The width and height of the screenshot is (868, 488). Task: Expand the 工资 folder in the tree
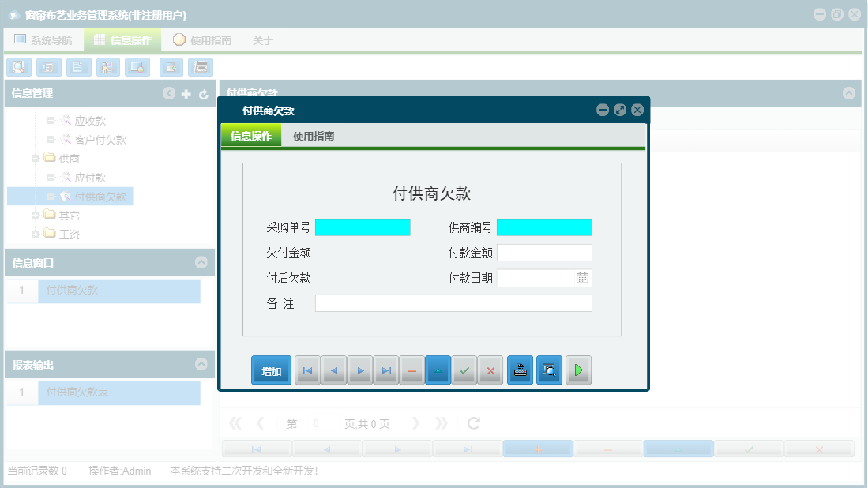(x=35, y=234)
